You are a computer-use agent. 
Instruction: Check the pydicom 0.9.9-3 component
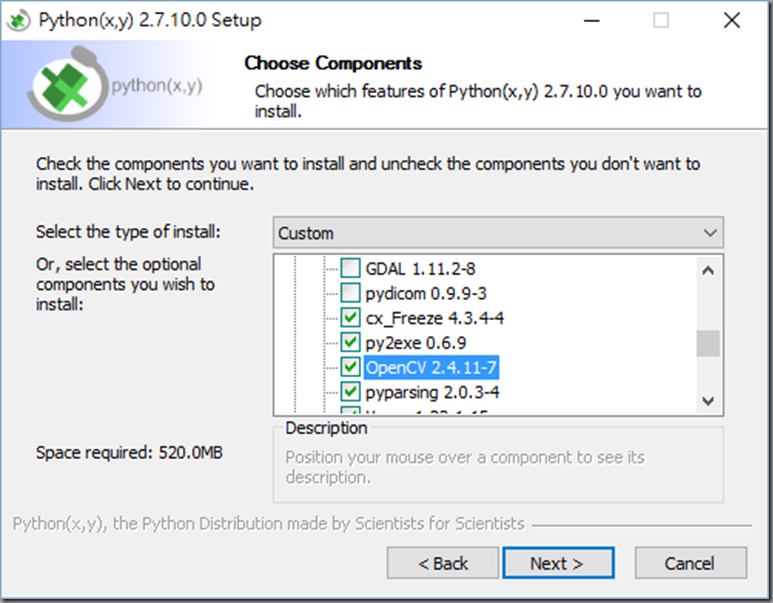pyautogui.click(x=350, y=293)
